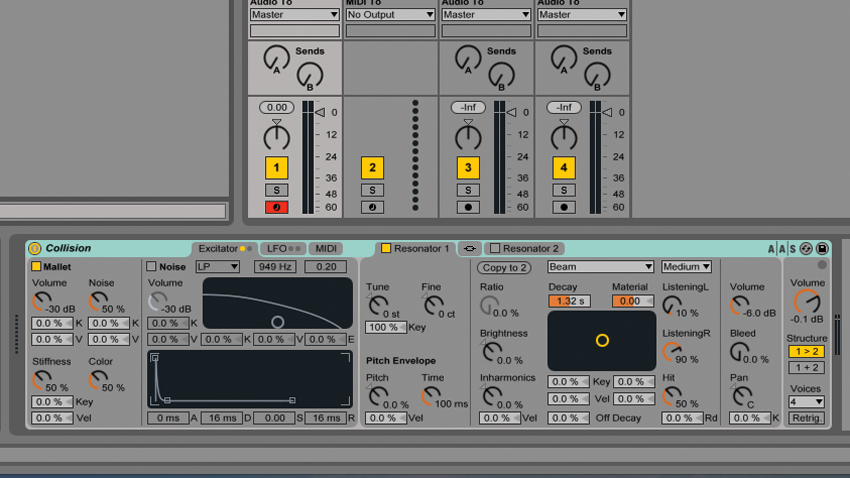Click the Mallet Stiffness knob
The image size is (850, 478).
[x=42, y=380]
